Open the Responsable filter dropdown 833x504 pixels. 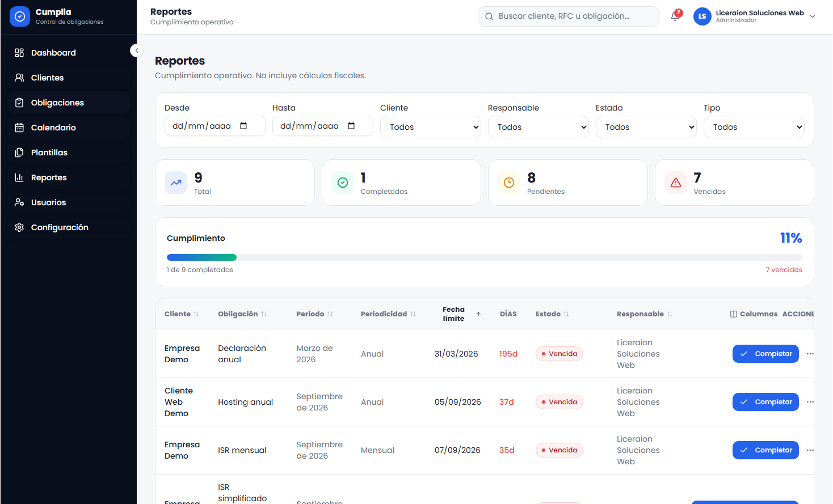[538, 127]
